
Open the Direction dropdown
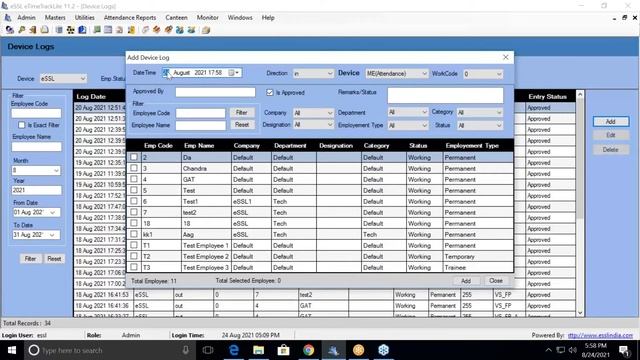coord(313,73)
